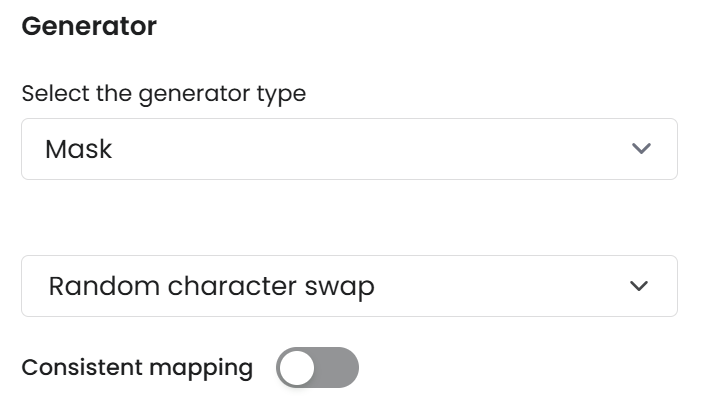Open the Random character swap dropdown
This screenshot has height=402, width=707.
click(x=349, y=286)
